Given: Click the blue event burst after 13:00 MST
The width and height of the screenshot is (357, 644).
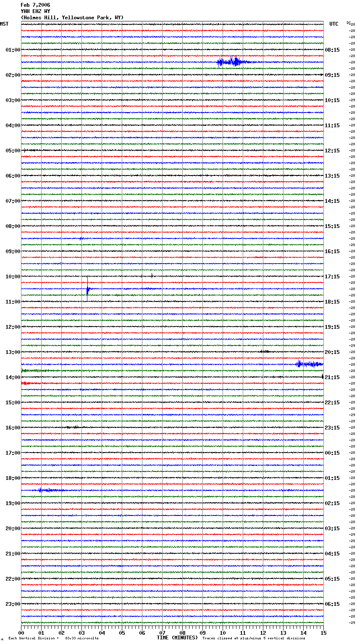Looking at the screenshot, I should point(309,364).
